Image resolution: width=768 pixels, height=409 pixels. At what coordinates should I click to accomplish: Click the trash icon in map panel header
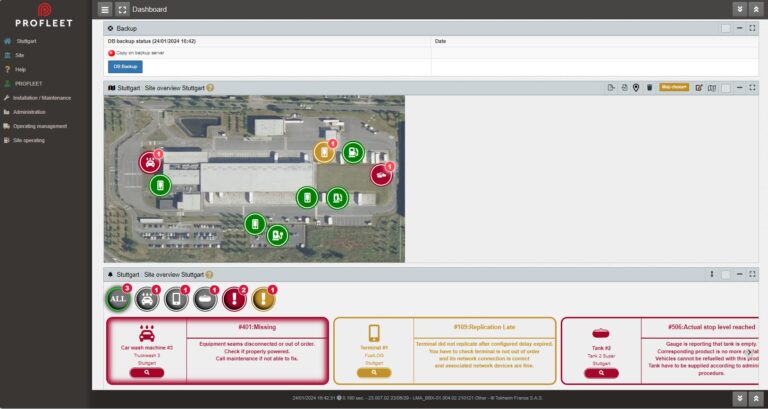pyautogui.click(x=649, y=88)
